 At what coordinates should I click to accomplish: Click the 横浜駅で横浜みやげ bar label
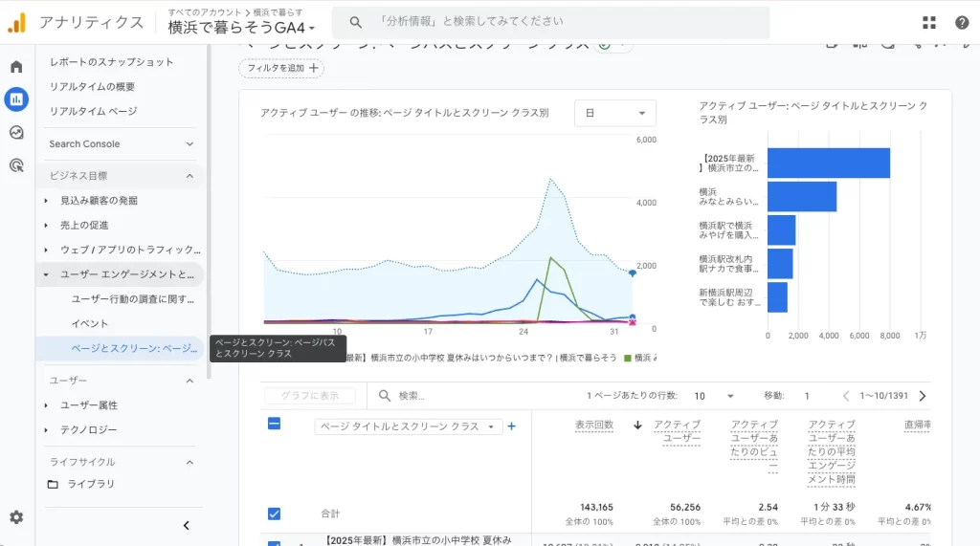(728, 230)
